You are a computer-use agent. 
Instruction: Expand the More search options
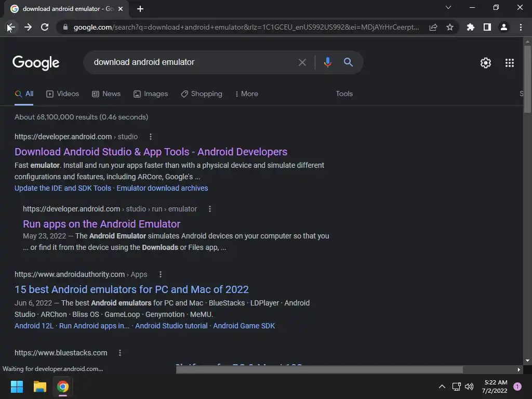[x=247, y=94]
